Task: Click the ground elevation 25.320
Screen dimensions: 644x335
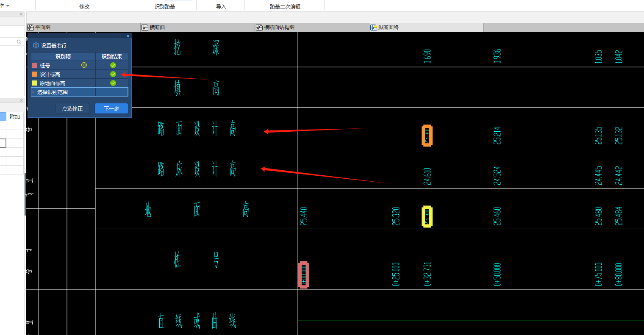Action: point(396,216)
